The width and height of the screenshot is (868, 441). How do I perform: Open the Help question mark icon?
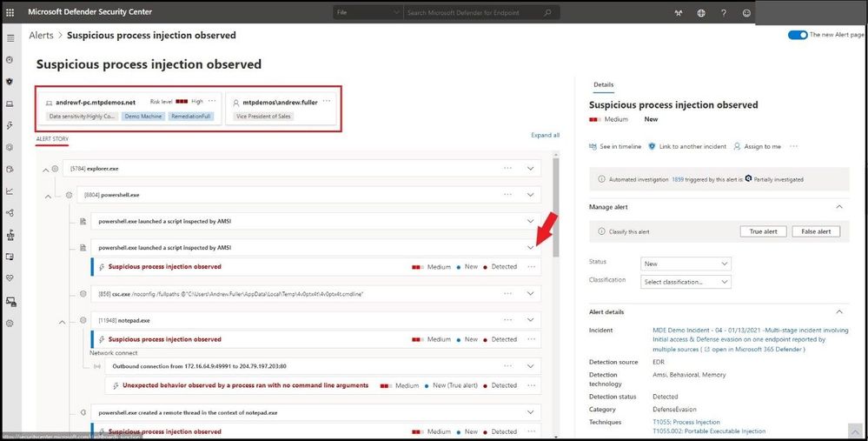[x=724, y=13]
